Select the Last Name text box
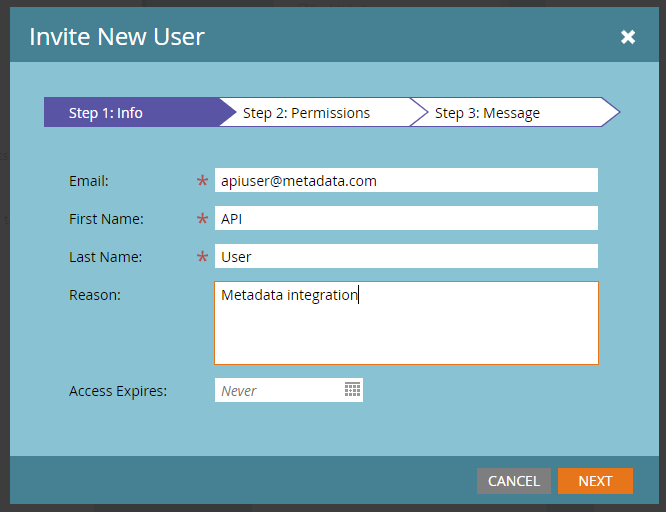 pos(405,256)
